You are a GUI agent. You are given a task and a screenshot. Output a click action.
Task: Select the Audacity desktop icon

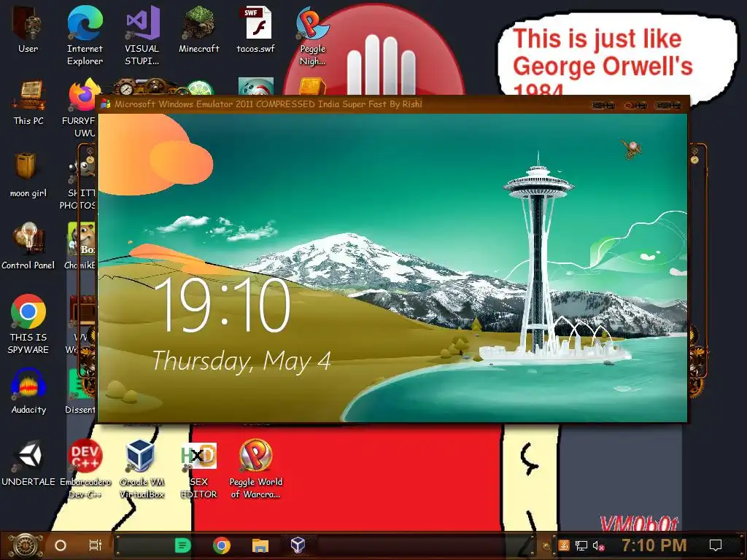(x=28, y=391)
